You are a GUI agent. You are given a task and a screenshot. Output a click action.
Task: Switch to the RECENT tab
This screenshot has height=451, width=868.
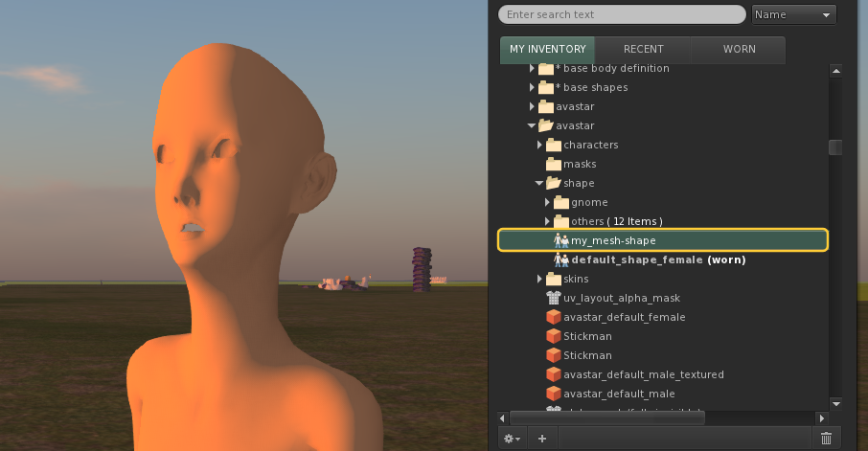(x=643, y=49)
